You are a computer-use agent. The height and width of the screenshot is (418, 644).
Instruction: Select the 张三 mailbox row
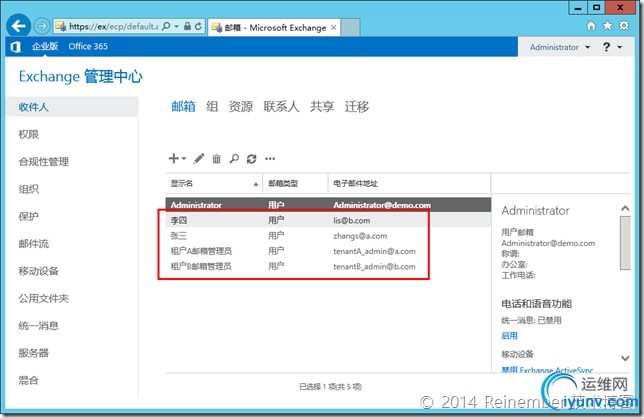coord(328,236)
